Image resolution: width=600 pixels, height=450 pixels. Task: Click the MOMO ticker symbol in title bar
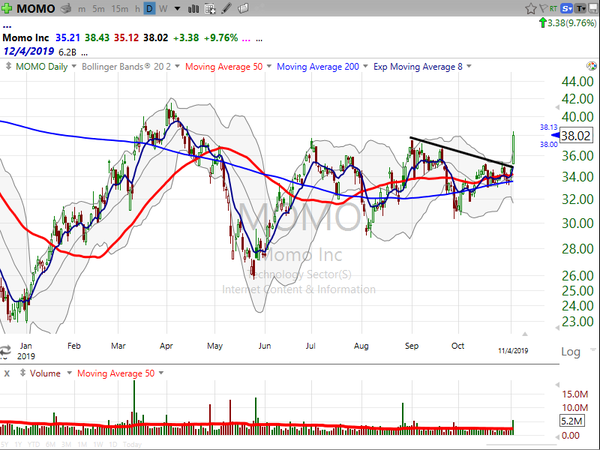click(36, 8)
